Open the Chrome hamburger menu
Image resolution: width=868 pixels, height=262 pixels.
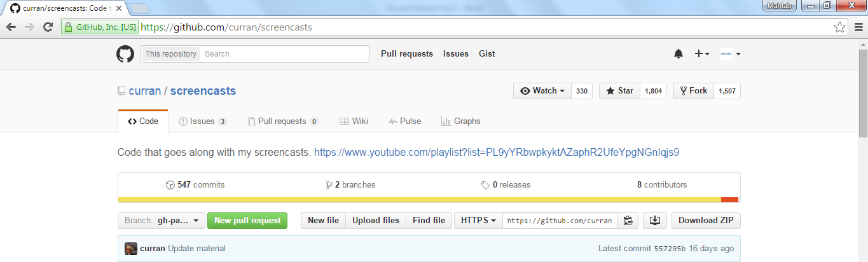click(x=858, y=27)
